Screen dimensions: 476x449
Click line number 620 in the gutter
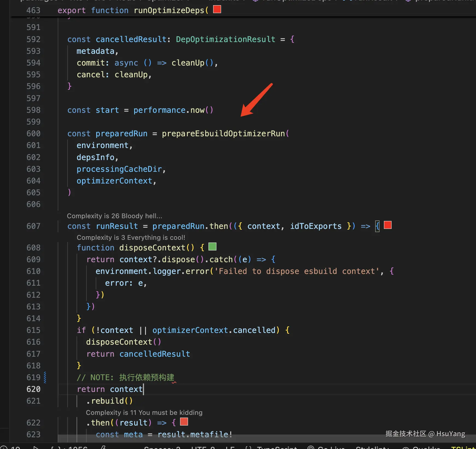tap(33, 389)
